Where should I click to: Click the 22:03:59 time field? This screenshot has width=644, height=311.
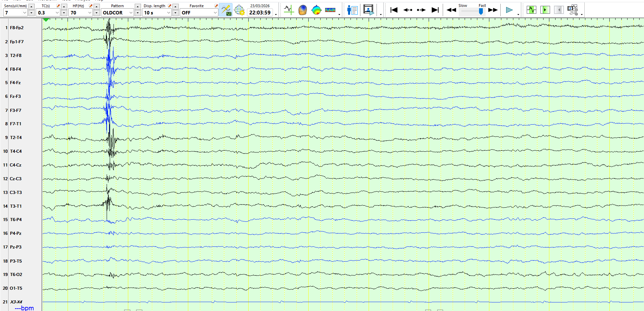click(x=260, y=13)
